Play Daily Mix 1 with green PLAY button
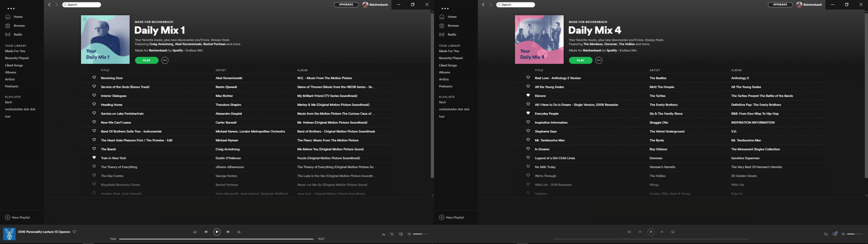Viewport: 868px width, 244px height. click(x=147, y=60)
